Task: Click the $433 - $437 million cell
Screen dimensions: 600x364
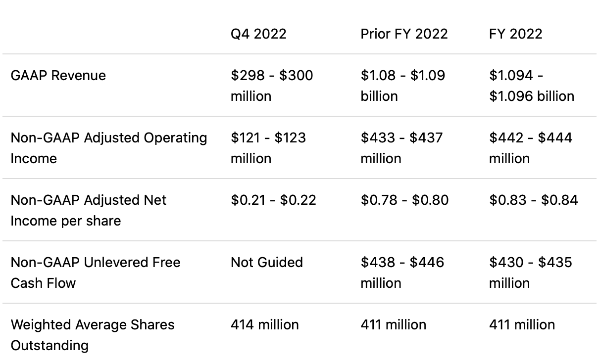Action: click(401, 148)
